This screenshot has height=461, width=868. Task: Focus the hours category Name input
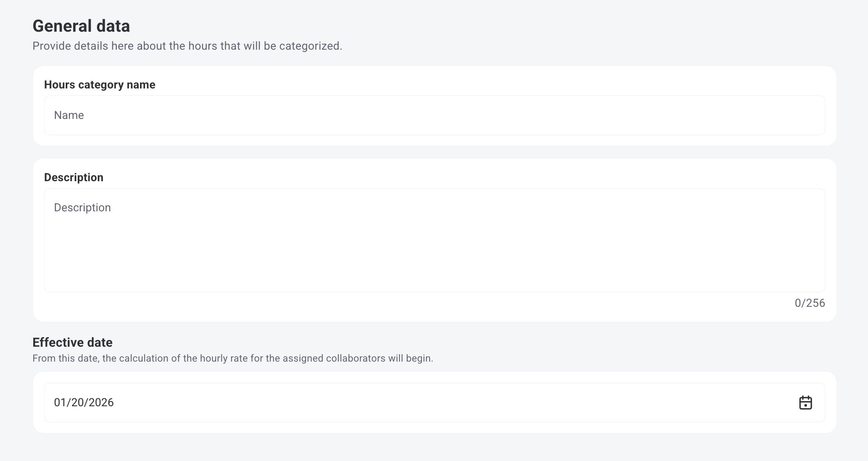(x=434, y=115)
